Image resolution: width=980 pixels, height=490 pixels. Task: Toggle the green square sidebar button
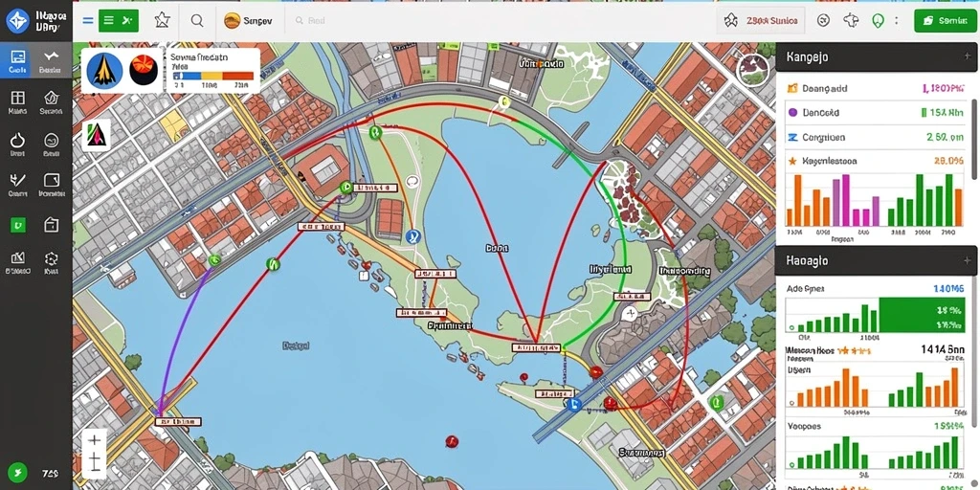point(17,224)
